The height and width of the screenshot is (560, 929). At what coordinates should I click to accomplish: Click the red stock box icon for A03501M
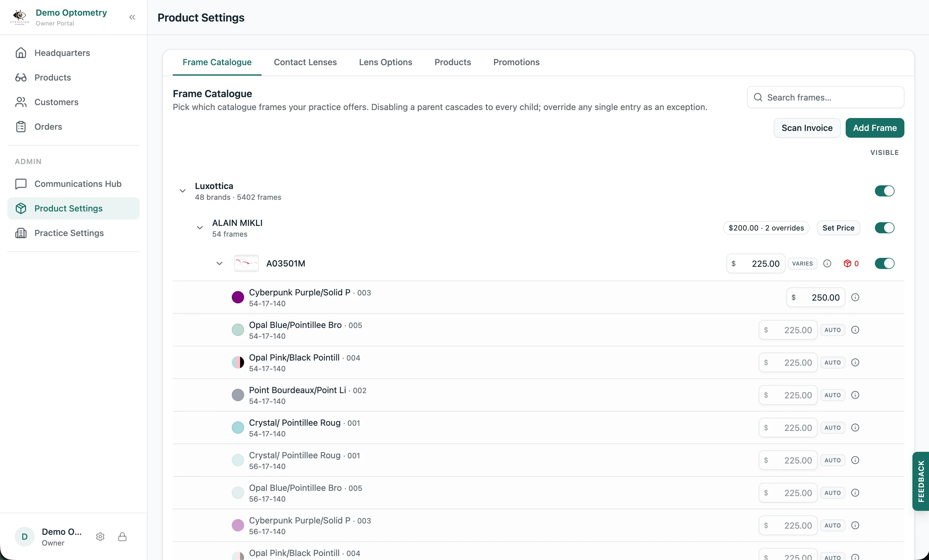tap(847, 263)
